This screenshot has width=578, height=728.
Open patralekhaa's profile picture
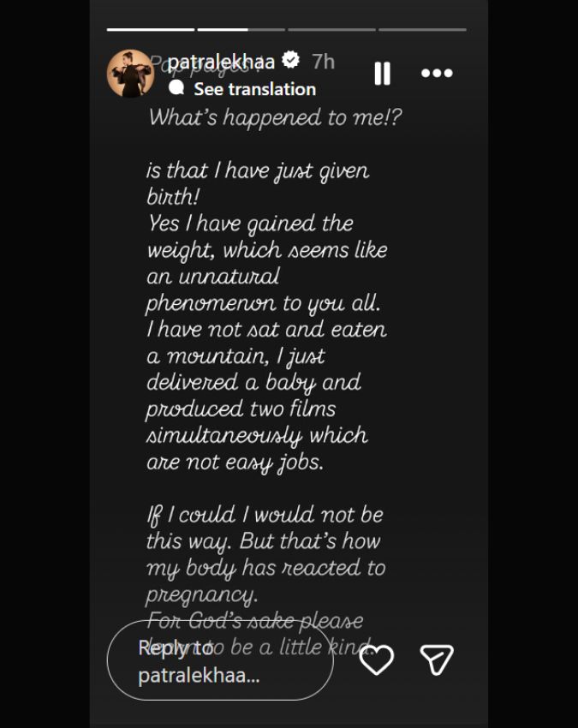point(130,74)
